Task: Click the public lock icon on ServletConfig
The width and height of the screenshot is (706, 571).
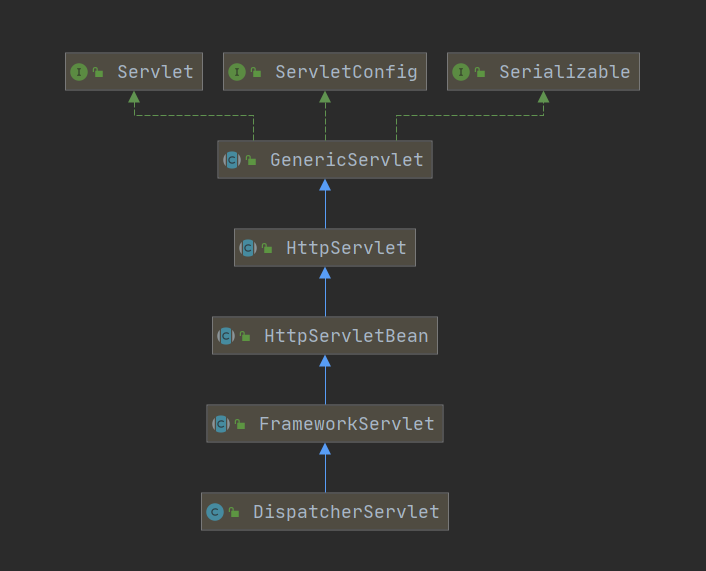Action: 256,72
